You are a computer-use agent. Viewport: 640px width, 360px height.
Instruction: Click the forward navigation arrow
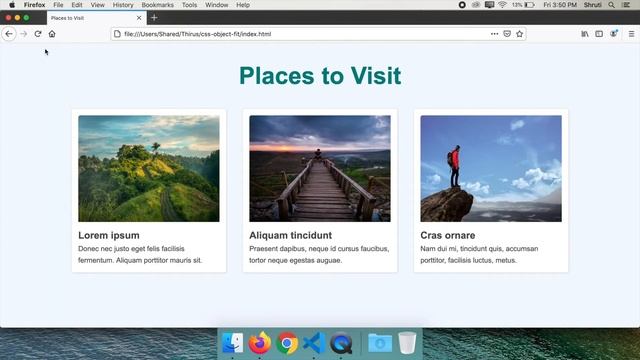pyautogui.click(x=24, y=34)
